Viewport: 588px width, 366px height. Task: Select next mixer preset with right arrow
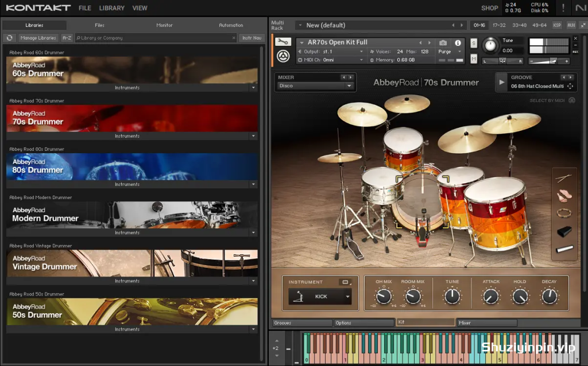click(351, 77)
